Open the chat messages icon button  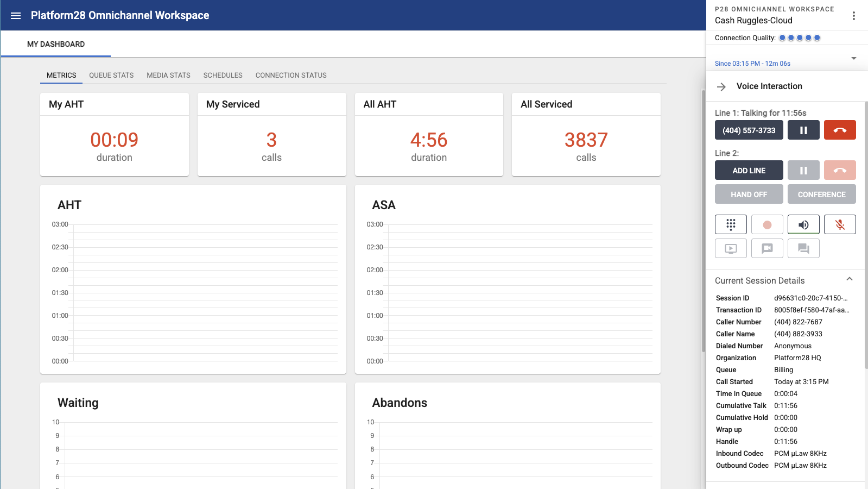click(x=803, y=248)
